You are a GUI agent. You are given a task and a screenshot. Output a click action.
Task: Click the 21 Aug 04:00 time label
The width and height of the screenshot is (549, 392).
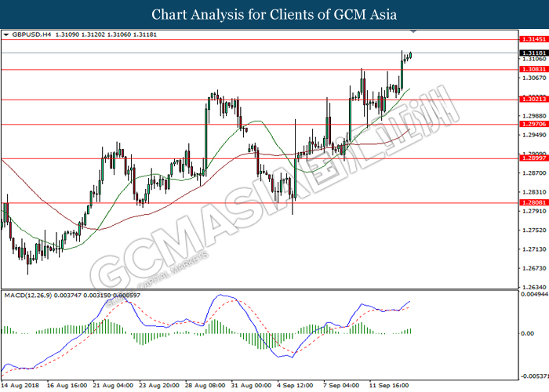point(113,386)
